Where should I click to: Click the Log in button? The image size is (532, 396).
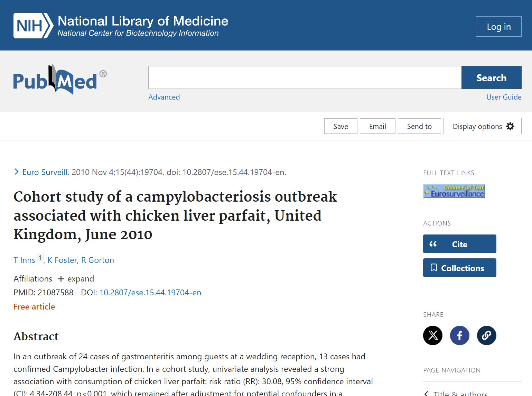[498, 26]
